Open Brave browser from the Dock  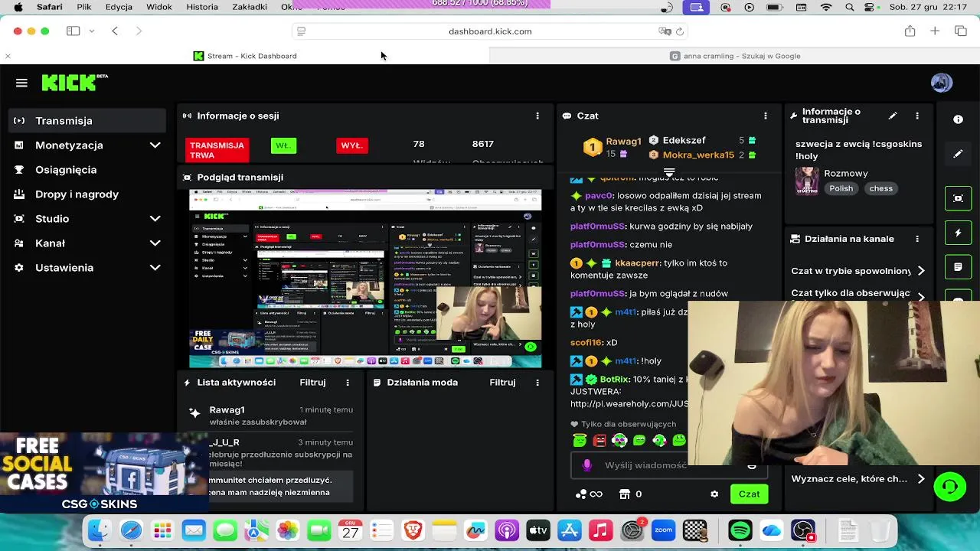413,530
